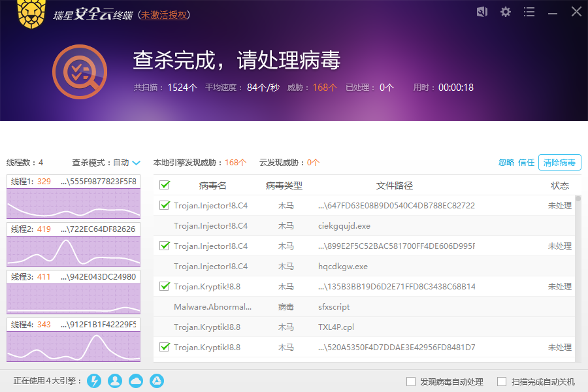Open settings via the gear icon
588x392 pixels.
point(506,12)
